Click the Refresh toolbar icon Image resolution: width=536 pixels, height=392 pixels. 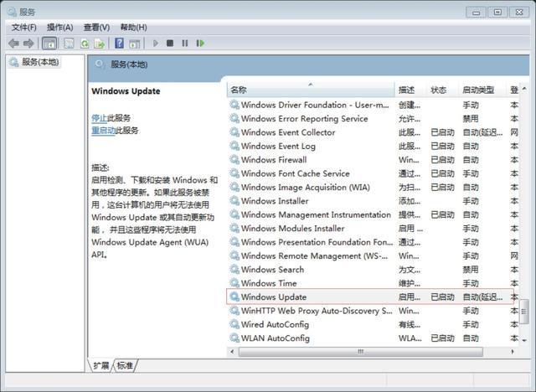click(85, 44)
